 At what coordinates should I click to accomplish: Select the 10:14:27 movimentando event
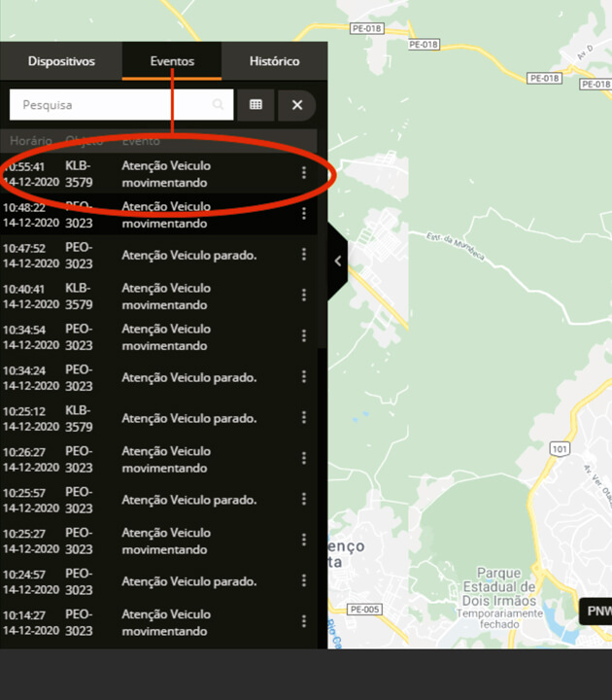click(158, 622)
